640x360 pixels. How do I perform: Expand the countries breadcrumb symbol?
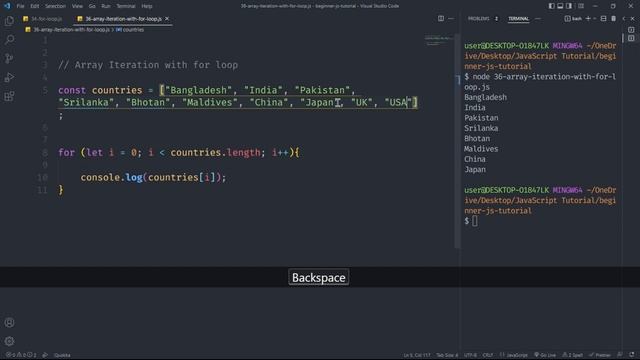(x=130, y=29)
